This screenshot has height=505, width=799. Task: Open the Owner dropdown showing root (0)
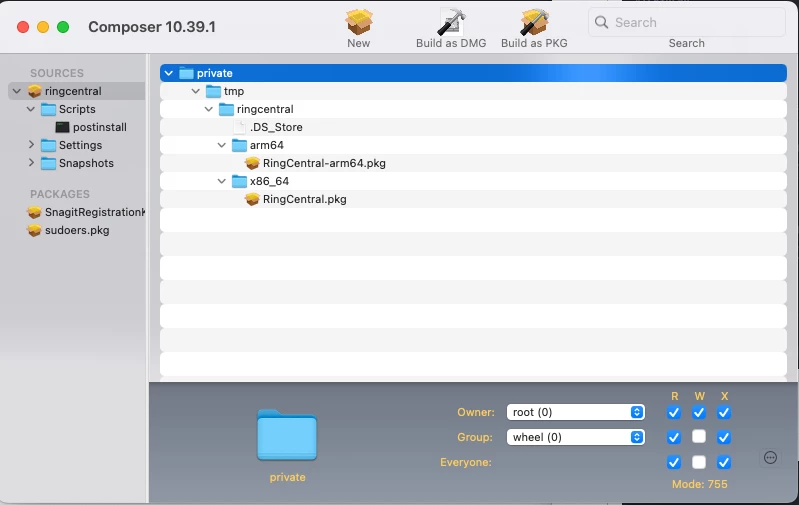click(576, 412)
